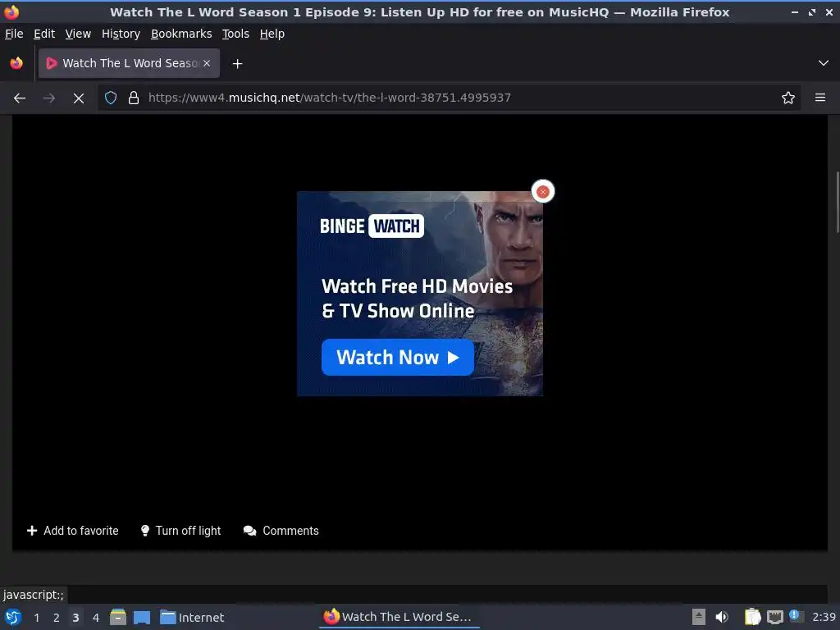Open the Bookmarks menu
Image resolution: width=840 pixels, height=630 pixels.
(181, 34)
